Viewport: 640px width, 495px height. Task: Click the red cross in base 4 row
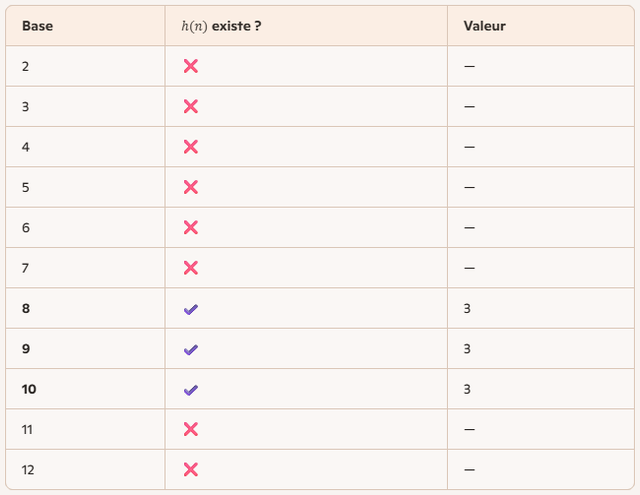click(x=191, y=147)
